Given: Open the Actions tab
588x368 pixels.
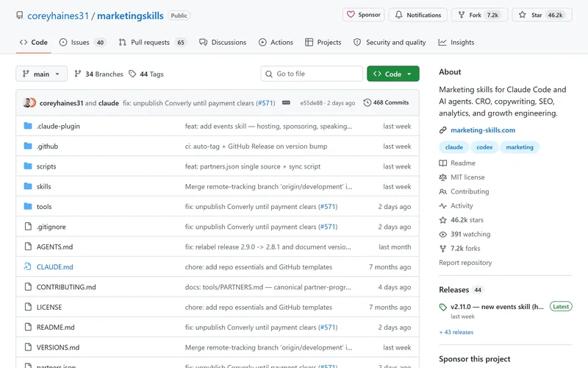Looking at the screenshot, I should coord(276,43).
